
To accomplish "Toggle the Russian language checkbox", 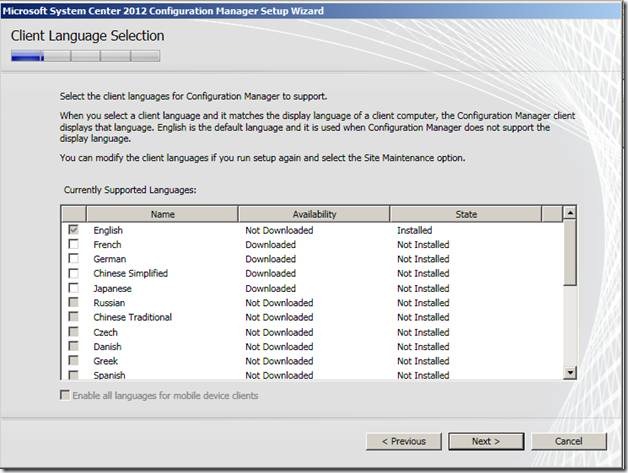I will pos(73,303).
